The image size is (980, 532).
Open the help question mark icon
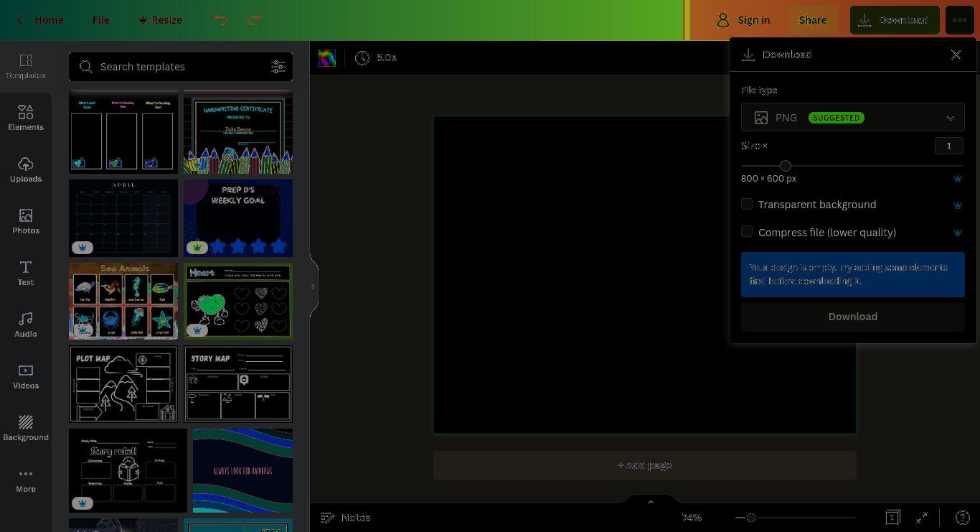(x=963, y=517)
